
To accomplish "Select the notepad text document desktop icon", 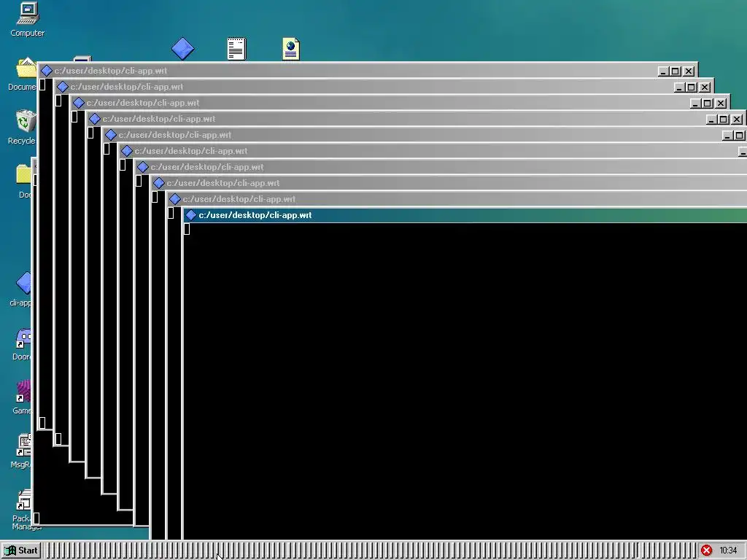I will [237, 49].
